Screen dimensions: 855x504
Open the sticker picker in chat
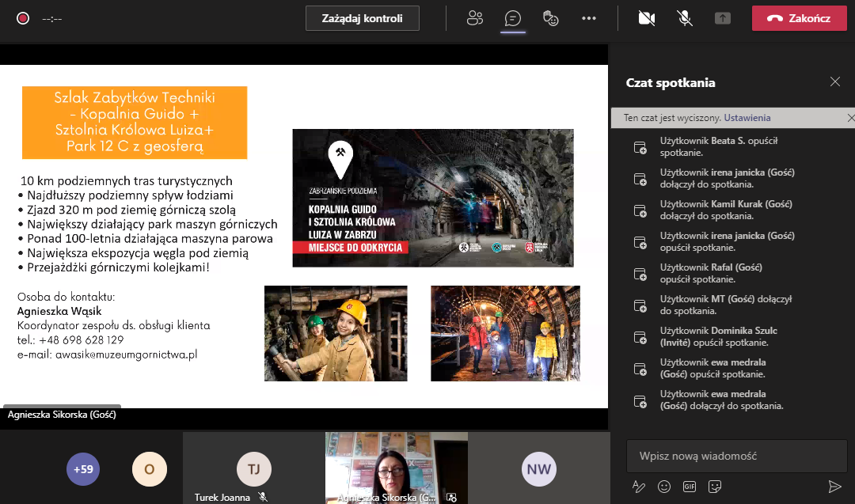coord(715,486)
